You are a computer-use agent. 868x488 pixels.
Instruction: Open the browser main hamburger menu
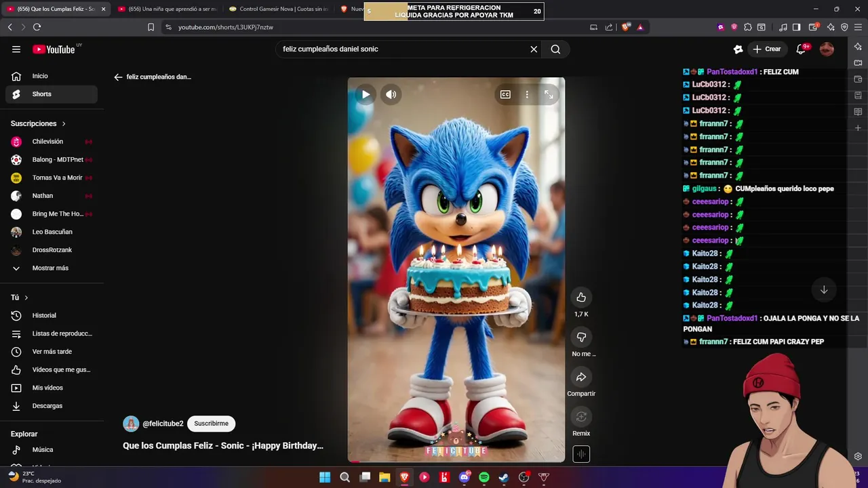(858, 27)
